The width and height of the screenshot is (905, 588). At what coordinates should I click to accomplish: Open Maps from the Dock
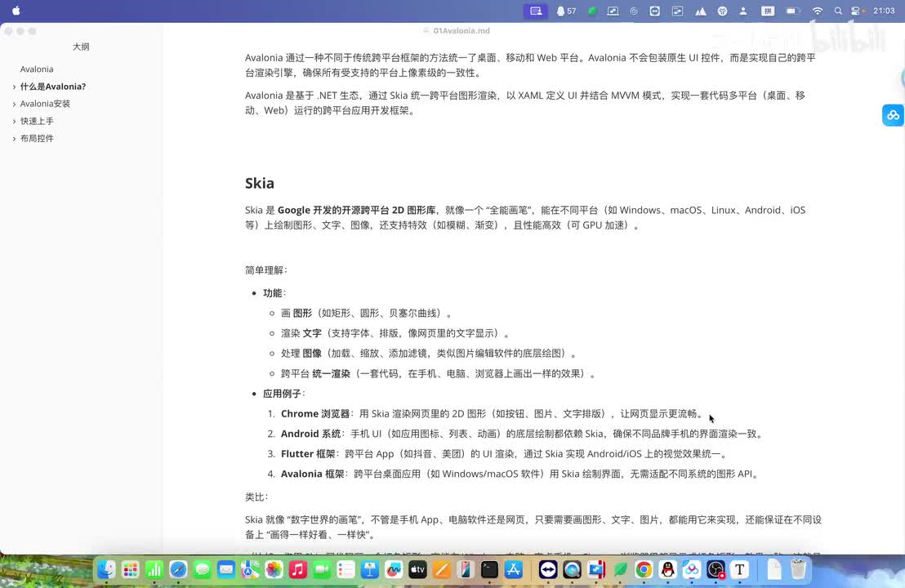point(250,570)
